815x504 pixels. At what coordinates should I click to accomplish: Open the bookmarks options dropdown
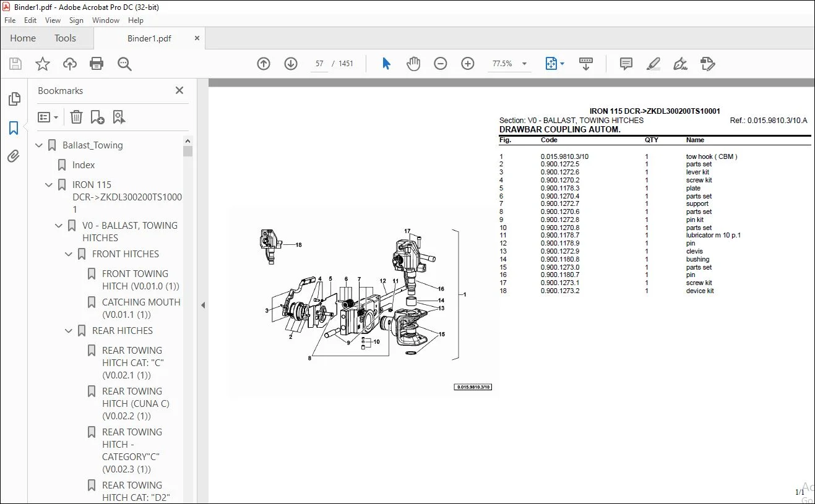pos(48,117)
